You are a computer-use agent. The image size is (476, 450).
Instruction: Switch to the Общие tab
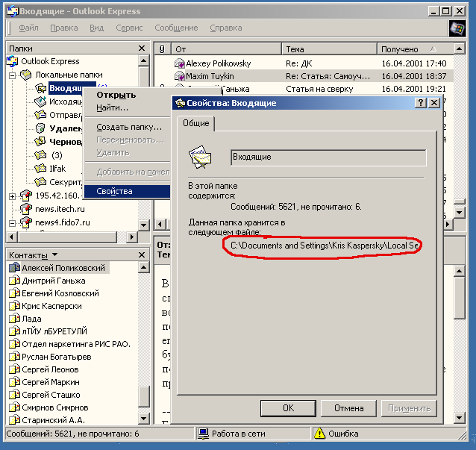click(x=195, y=123)
